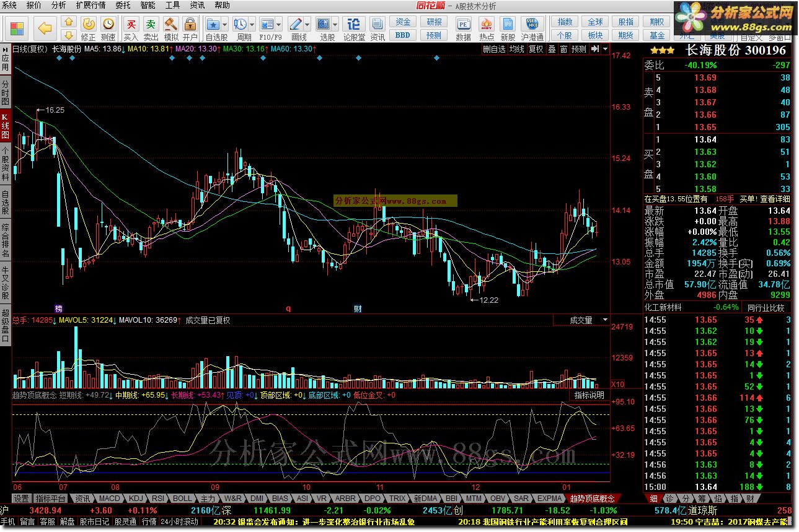The image size is (799, 532).
Task: Toggle the 均线 moving average display
Action: click(x=516, y=49)
